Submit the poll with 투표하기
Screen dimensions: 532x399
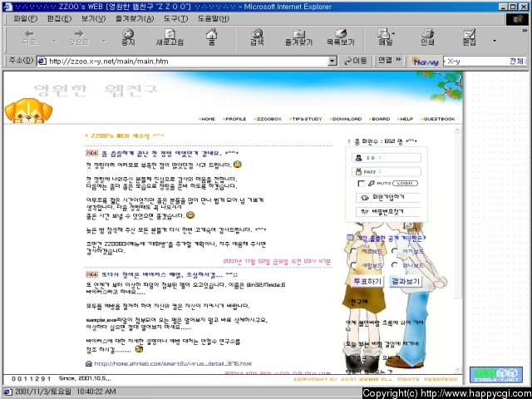(367, 281)
